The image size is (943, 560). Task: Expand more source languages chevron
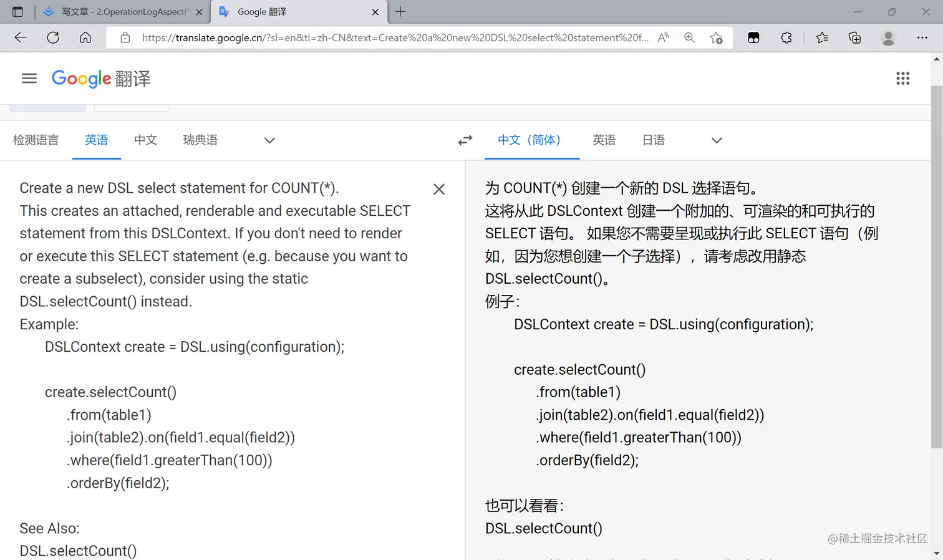269,140
